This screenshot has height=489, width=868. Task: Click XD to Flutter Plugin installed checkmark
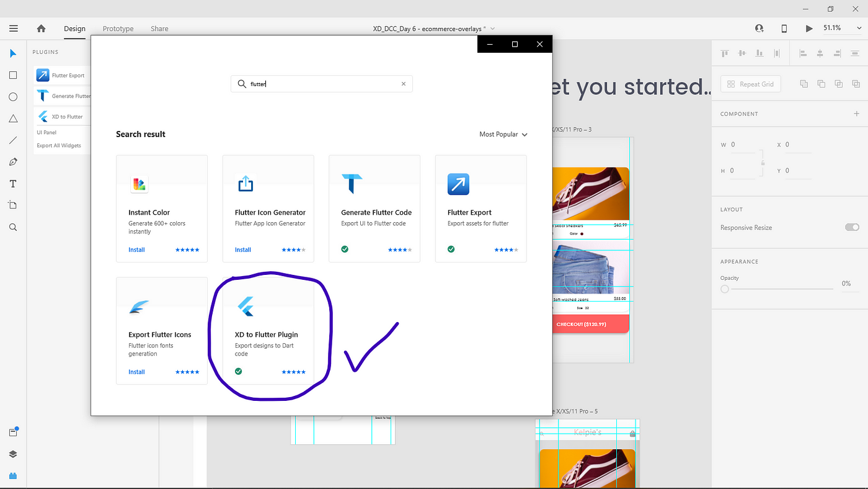tap(238, 372)
